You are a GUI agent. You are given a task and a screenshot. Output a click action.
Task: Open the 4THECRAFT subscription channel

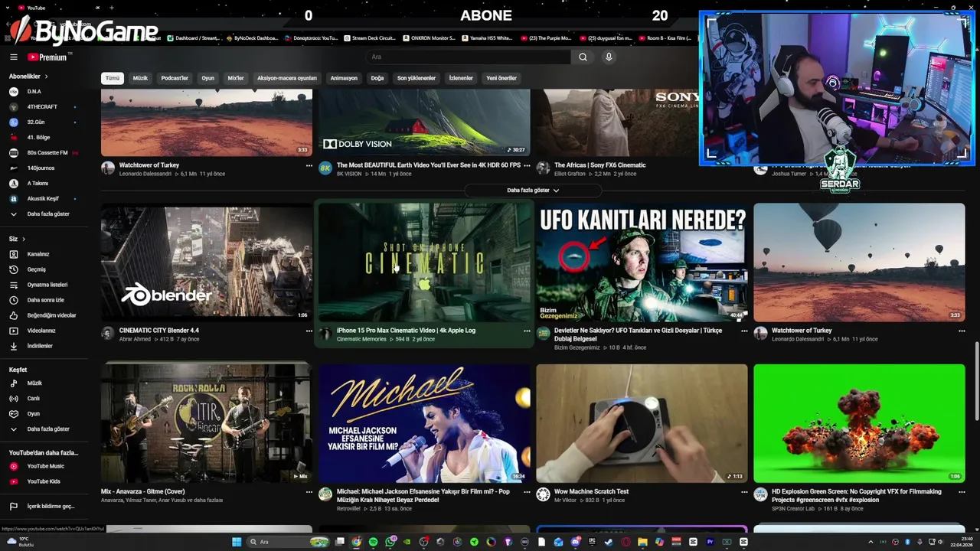click(x=44, y=106)
